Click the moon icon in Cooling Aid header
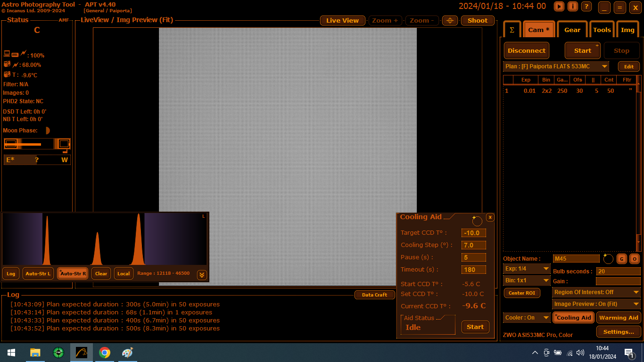644x362 pixels. 477,221
